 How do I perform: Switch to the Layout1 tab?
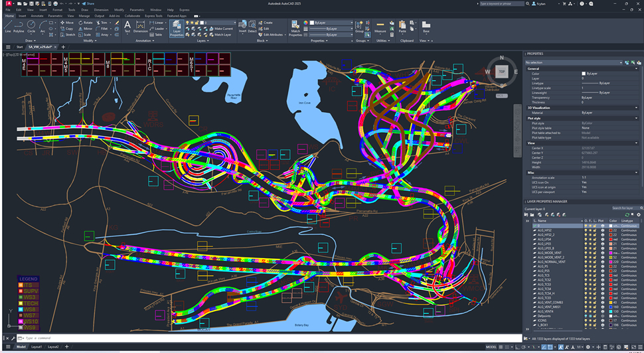tap(37, 347)
